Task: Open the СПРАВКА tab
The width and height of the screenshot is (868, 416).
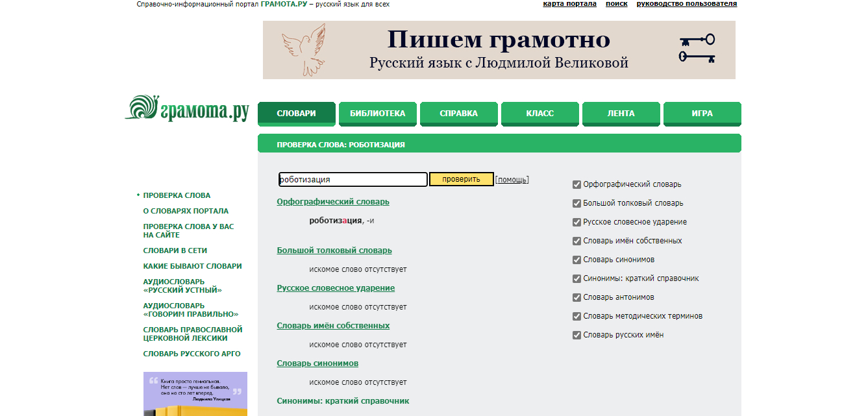Action: [x=458, y=114]
